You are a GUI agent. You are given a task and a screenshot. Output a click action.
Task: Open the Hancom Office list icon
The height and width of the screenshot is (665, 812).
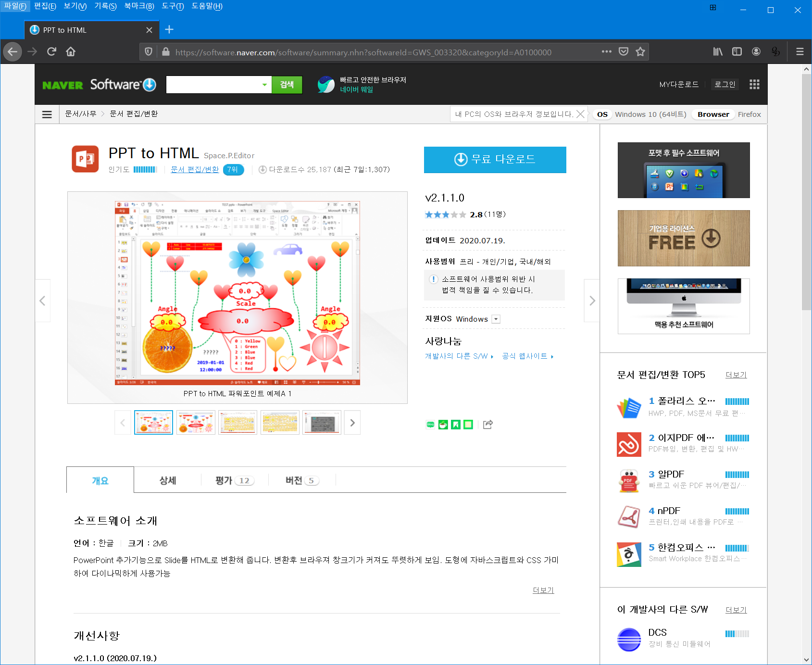coord(629,554)
